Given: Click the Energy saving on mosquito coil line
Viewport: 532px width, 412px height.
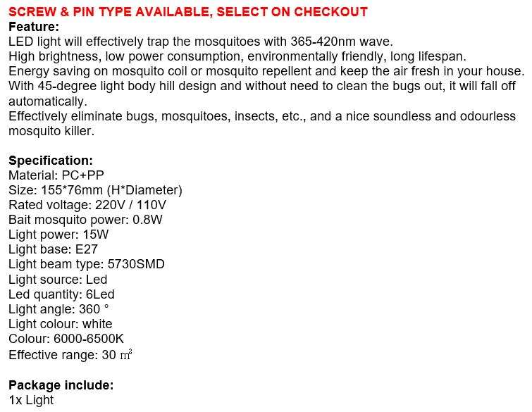Looking at the screenshot, I should (x=266, y=71).
